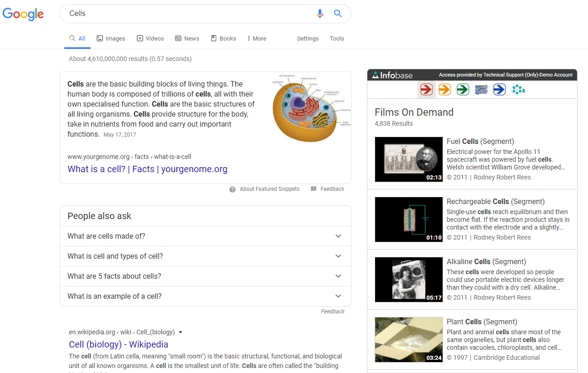
Task: Select the red arrow Infobase product icon
Action: pyautogui.click(x=426, y=89)
